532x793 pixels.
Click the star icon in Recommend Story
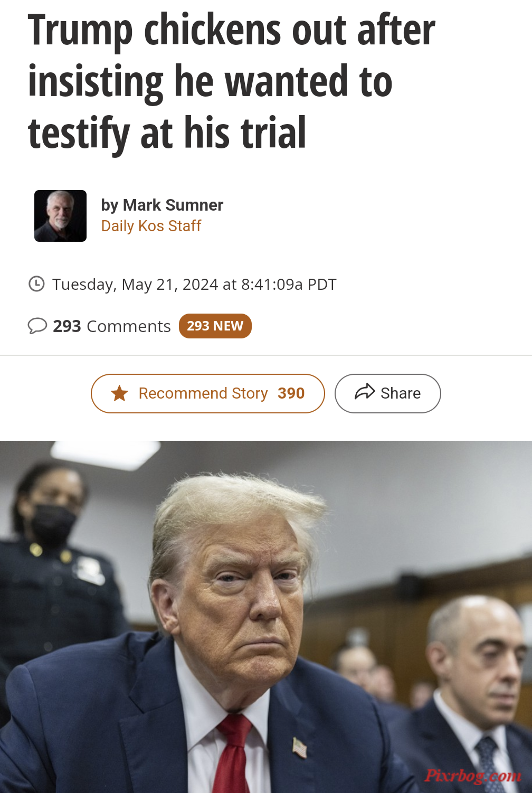(x=120, y=393)
